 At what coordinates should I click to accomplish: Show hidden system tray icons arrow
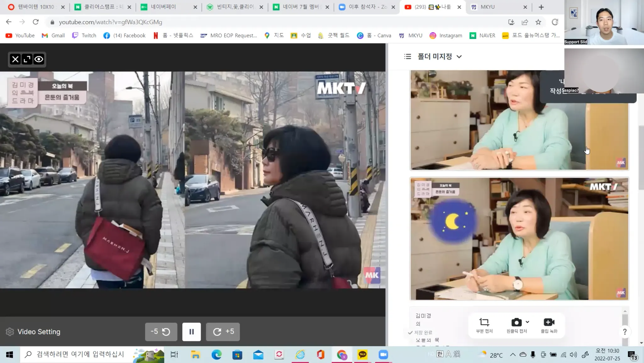click(x=513, y=355)
